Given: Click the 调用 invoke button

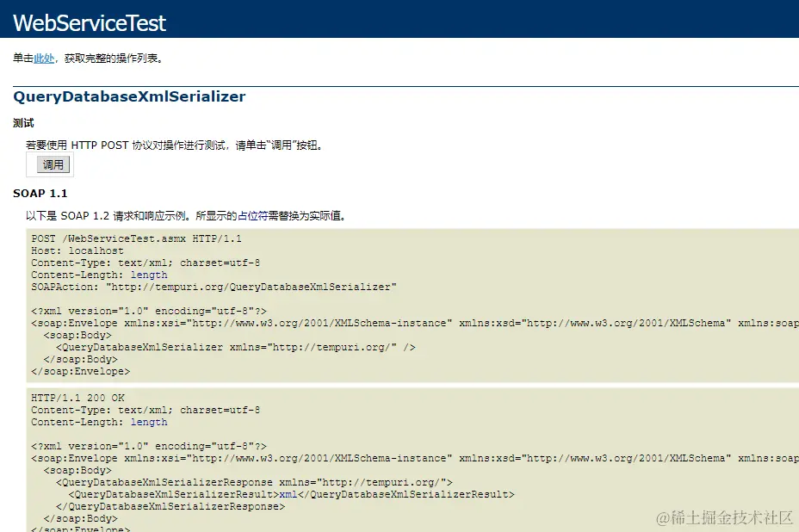Looking at the screenshot, I should 53,164.
